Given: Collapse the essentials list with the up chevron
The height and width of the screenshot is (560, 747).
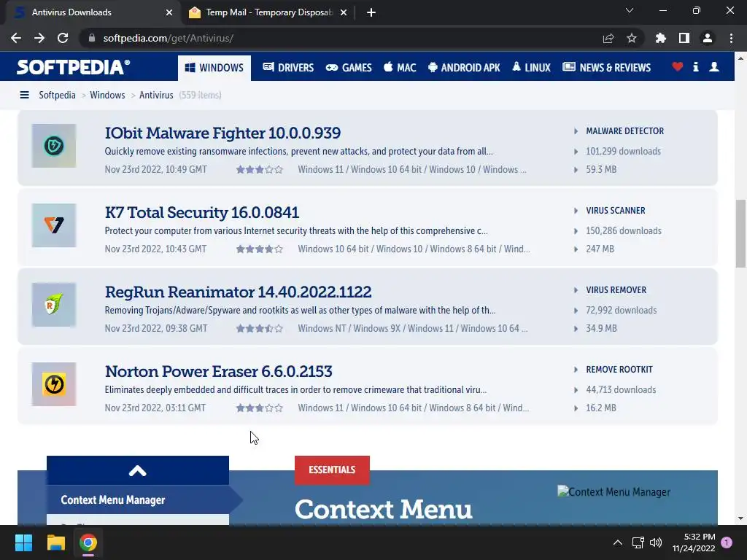Looking at the screenshot, I should pos(138,470).
